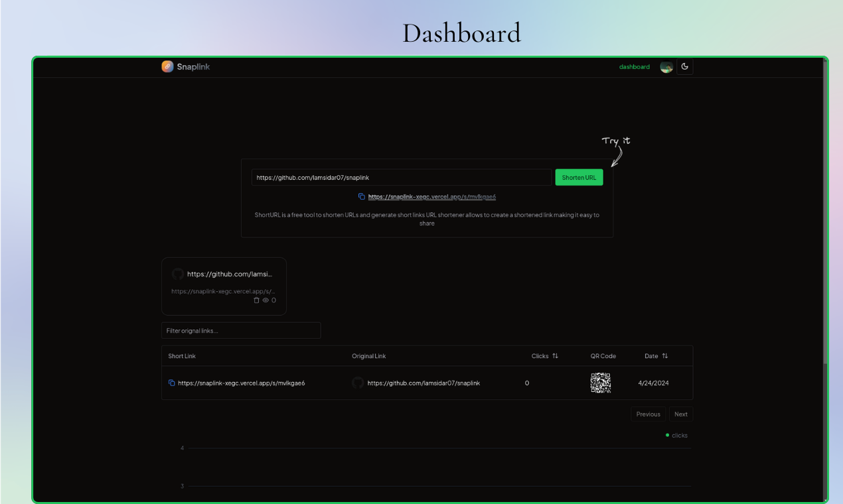Screen dimensions: 843x504
Task: Open the card's truncated github.com/lamsi… title
Action: pos(230,274)
